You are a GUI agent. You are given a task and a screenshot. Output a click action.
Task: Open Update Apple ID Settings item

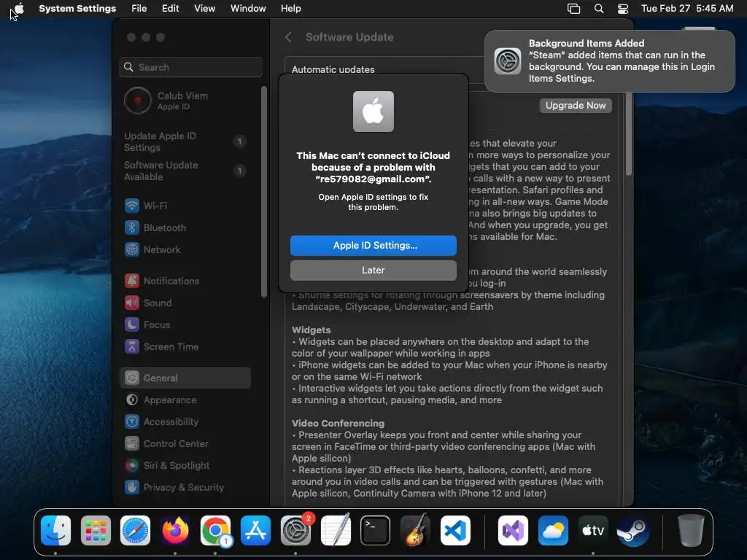point(185,141)
